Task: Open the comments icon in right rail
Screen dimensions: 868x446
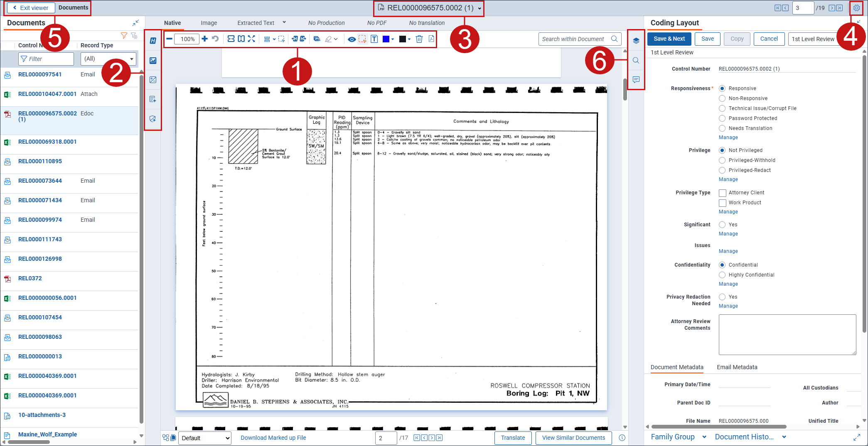Action: pyautogui.click(x=636, y=80)
